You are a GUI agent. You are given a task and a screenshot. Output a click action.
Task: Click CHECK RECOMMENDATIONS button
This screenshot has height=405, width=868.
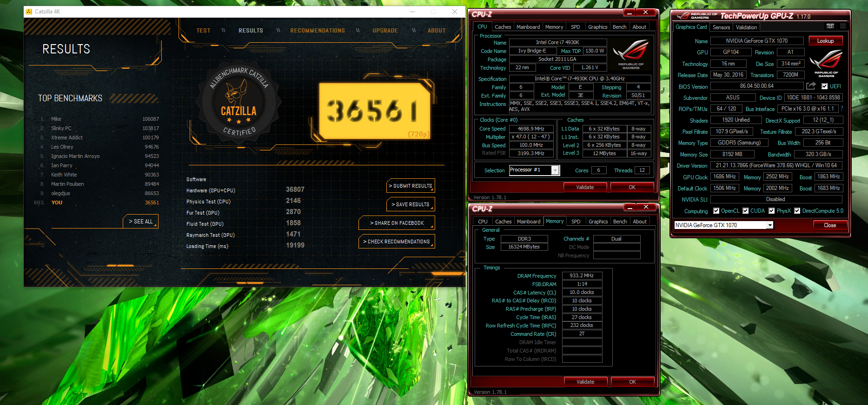397,242
